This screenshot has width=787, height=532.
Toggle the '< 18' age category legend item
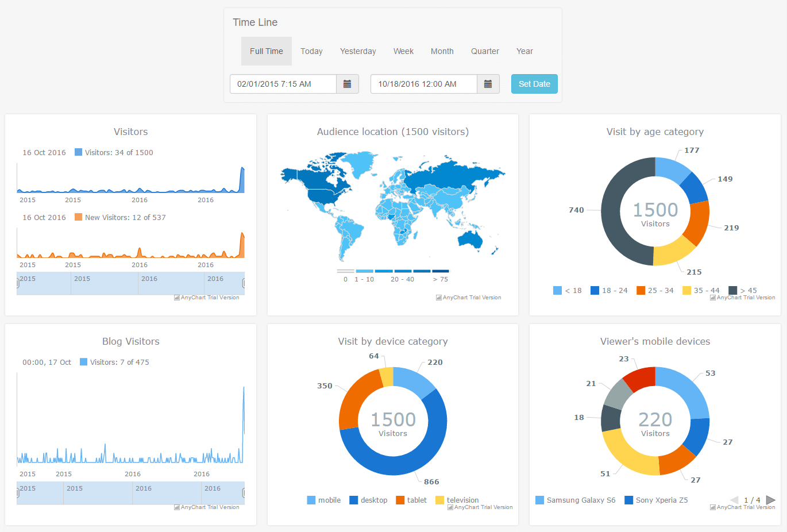(x=557, y=290)
